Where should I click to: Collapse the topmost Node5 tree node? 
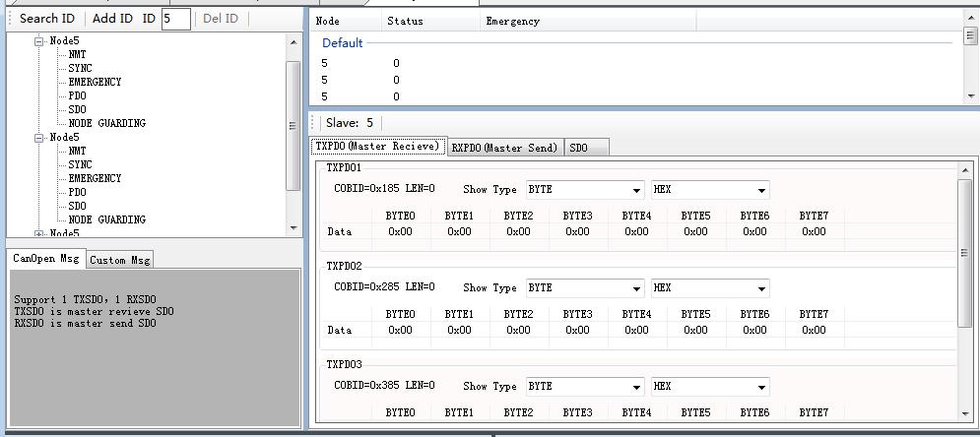pyautogui.click(x=39, y=41)
